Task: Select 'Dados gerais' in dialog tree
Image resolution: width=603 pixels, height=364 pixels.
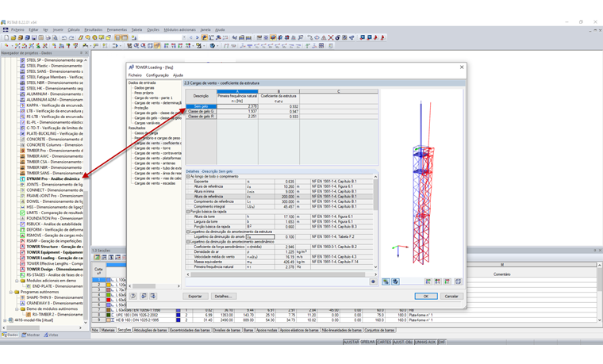Action: pos(144,88)
